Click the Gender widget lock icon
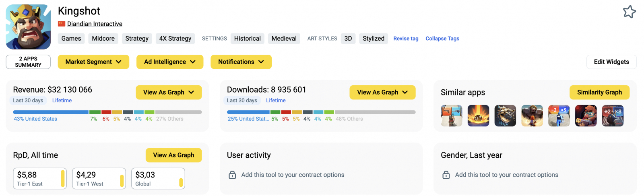644x196 pixels. 446,175
